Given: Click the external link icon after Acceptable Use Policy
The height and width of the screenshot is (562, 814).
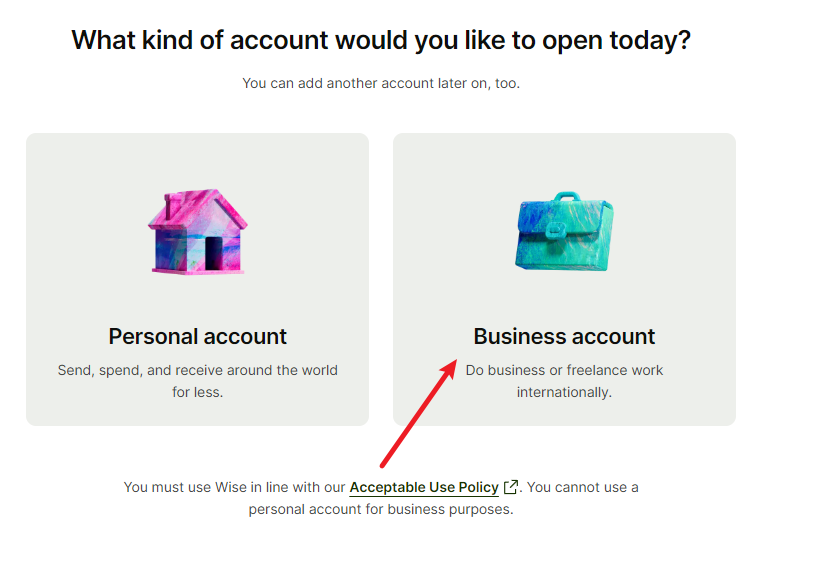Looking at the screenshot, I should [x=511, y=488].
